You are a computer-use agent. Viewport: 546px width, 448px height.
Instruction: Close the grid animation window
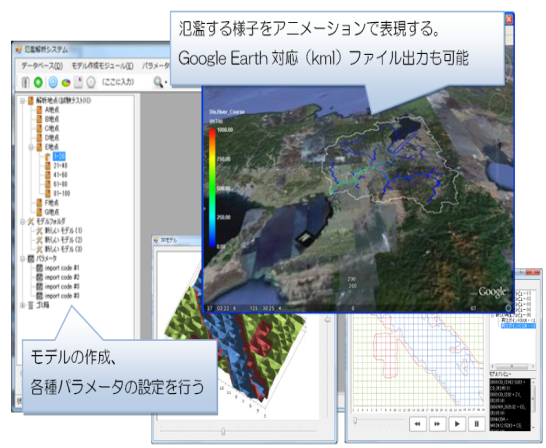click(533, 272)
